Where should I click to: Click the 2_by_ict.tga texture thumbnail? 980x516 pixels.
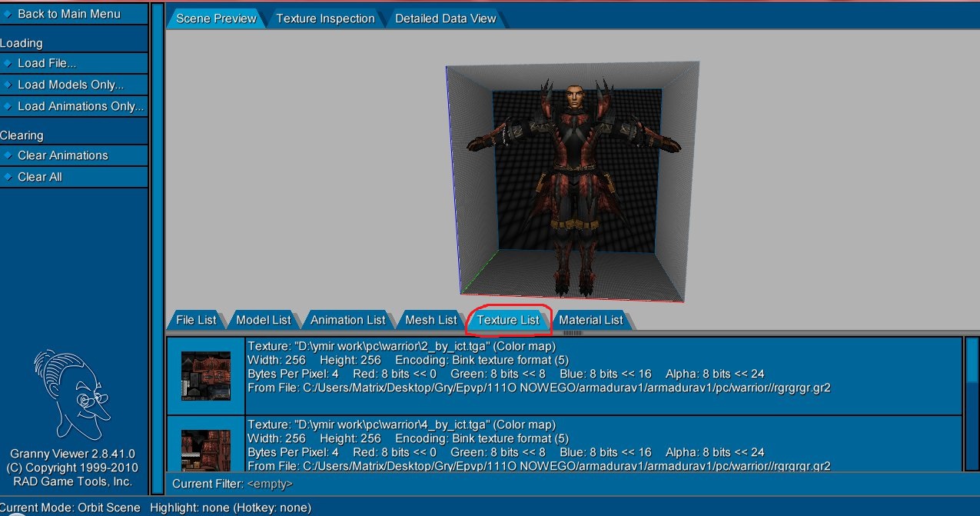(x=205, y=375)
